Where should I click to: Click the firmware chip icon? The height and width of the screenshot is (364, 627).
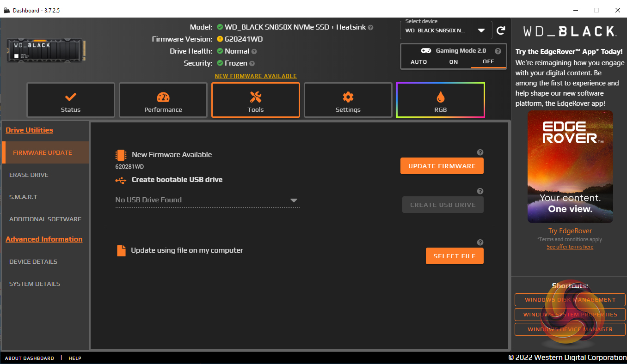121,155
